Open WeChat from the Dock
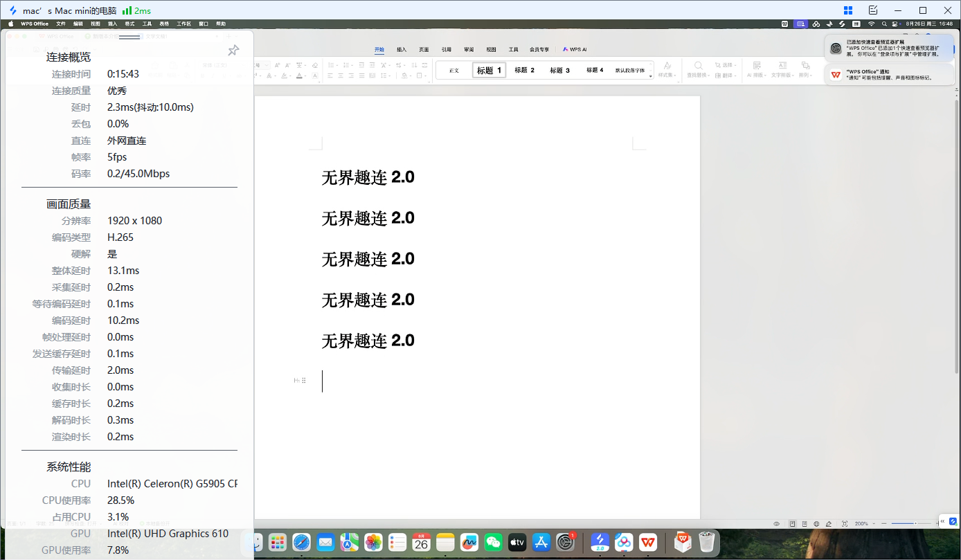 click(x=494, y=542)
